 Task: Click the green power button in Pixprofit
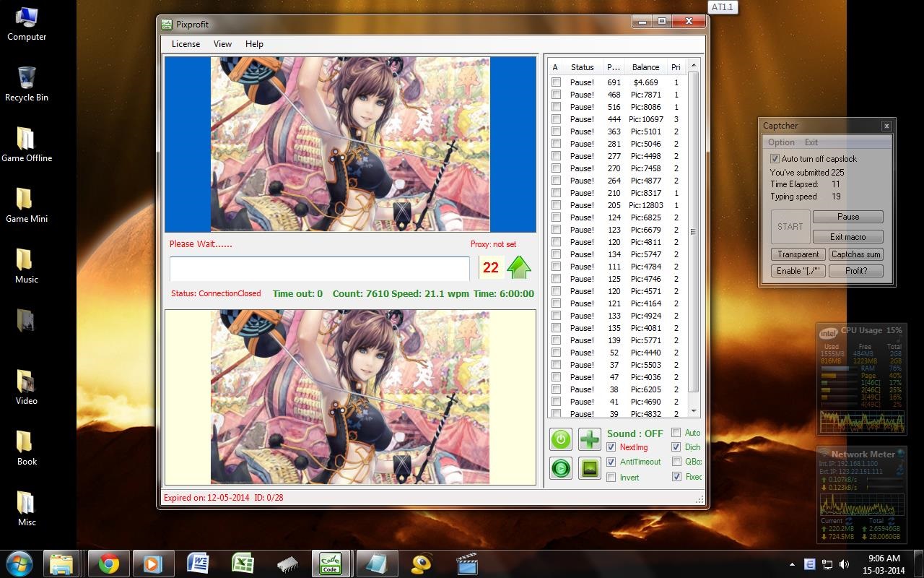coord(561,439)
